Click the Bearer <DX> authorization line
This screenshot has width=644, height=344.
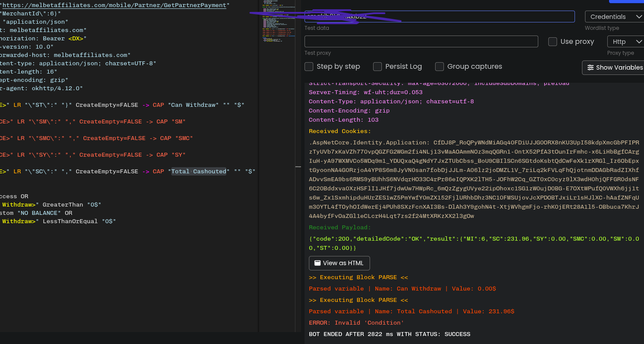[x=43, y=38]
